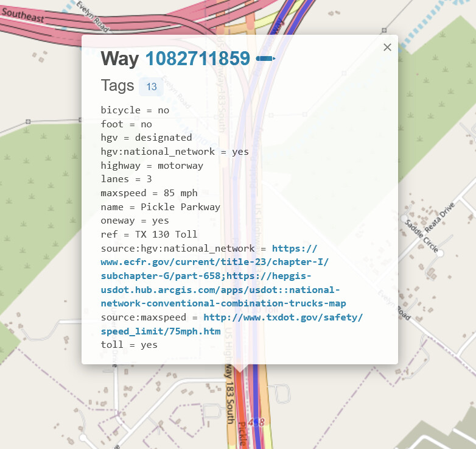
Task: Click the Southeast road label on map
Action: (x=23, y=18)
